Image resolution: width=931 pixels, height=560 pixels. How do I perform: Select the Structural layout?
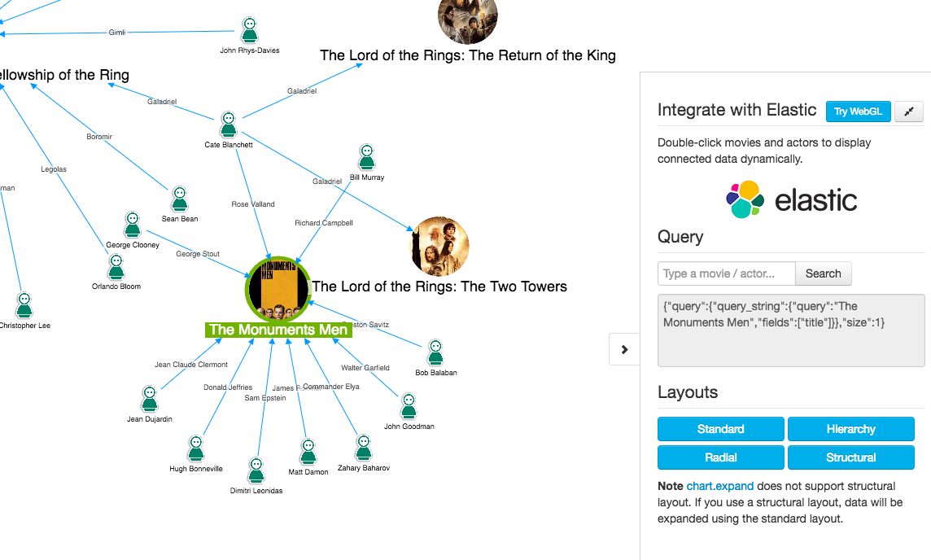tap(850, 457)
